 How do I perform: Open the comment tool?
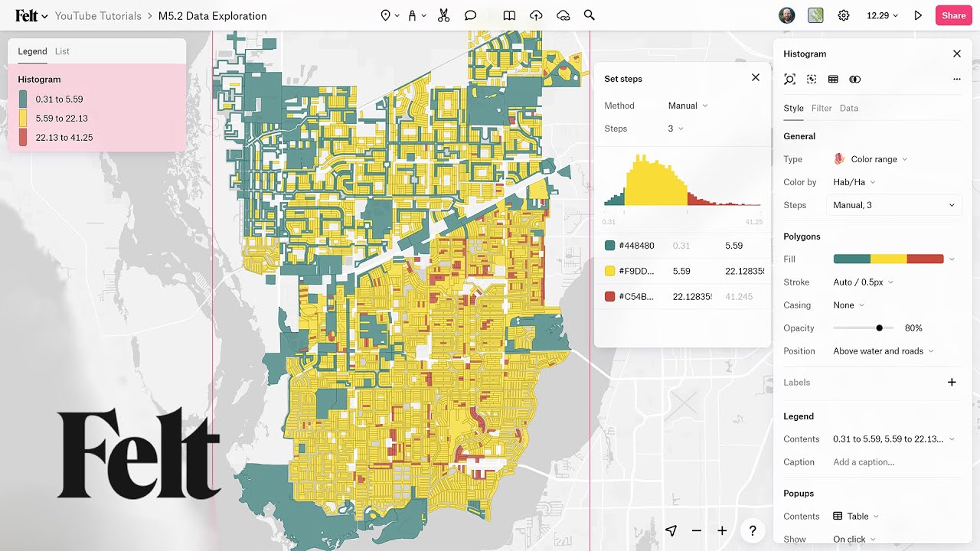pos(471,15)
